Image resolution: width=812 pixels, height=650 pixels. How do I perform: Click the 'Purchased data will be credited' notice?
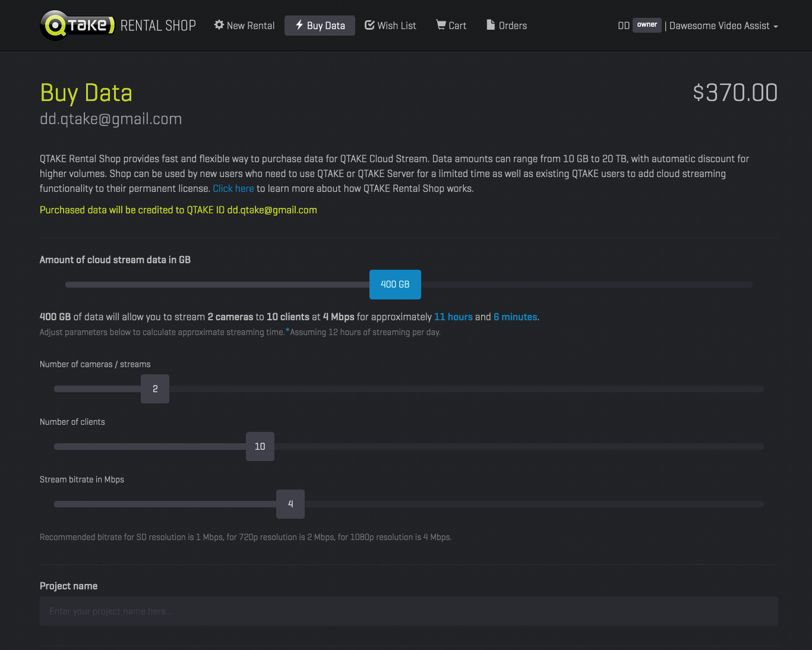(x=178, y=210)
